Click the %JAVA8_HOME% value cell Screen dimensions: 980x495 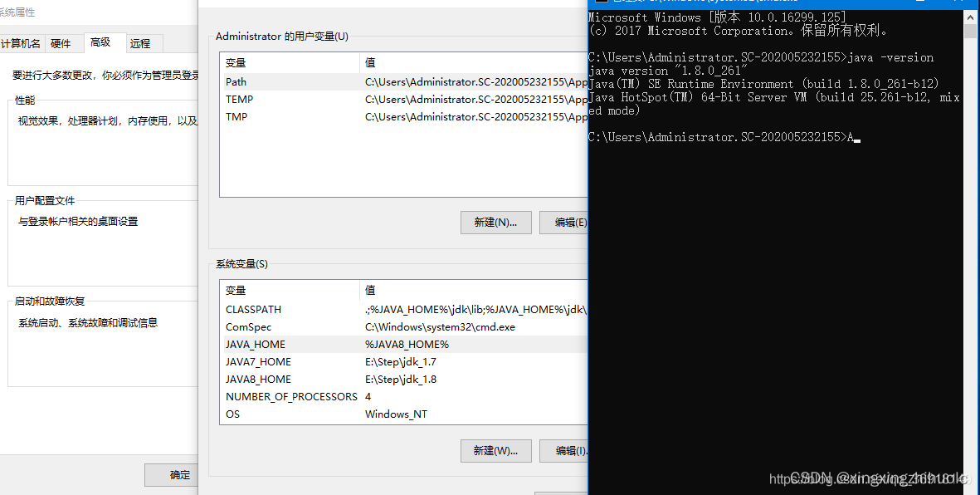pyautogui.click(x=407, y=345)
